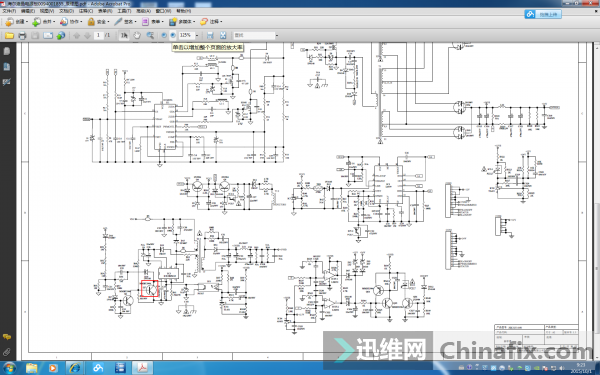This screenshot has width=600, height=375.
Task: Toggle the Select text cursor tool
Action: pos(124,36)
